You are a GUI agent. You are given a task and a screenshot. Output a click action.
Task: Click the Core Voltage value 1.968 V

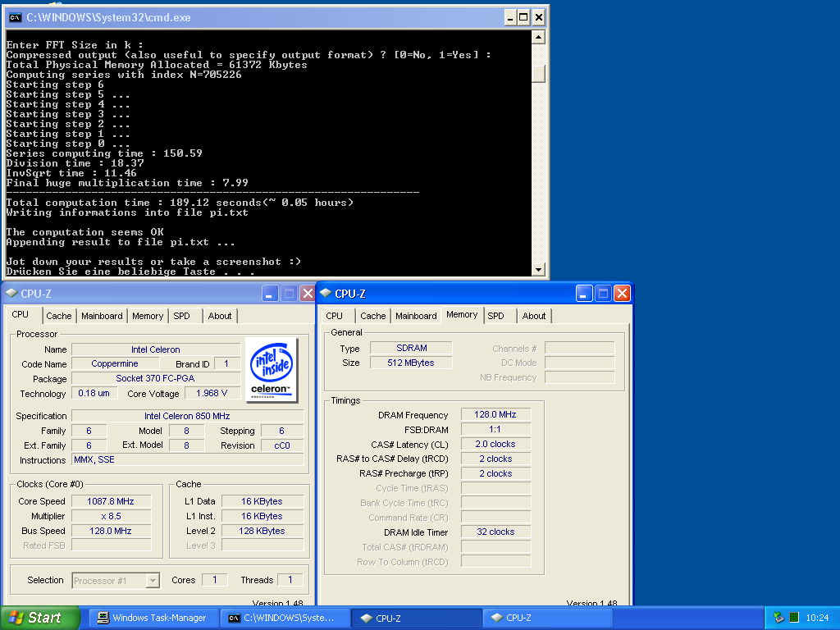point(212,393)
